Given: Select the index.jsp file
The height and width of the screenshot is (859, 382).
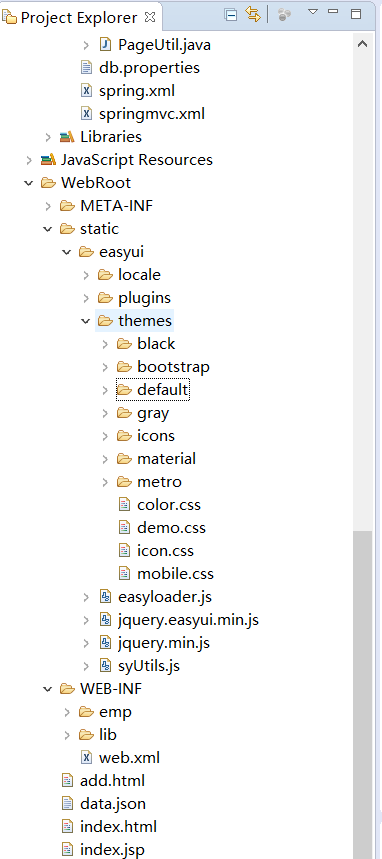Looking at the screenshot, I should click(x=112, y=850).
